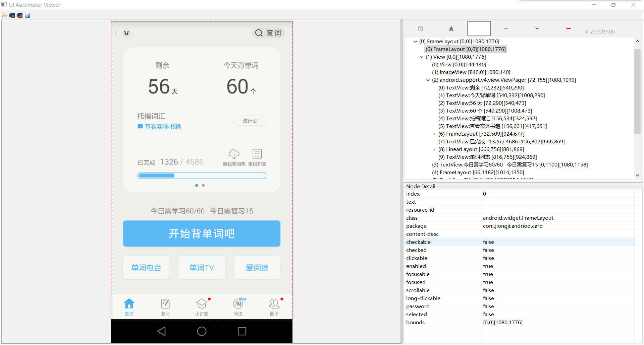Select the checkable row in Node Detail
The height and width of the screenshot is (345, 644).
coord(519,242)
